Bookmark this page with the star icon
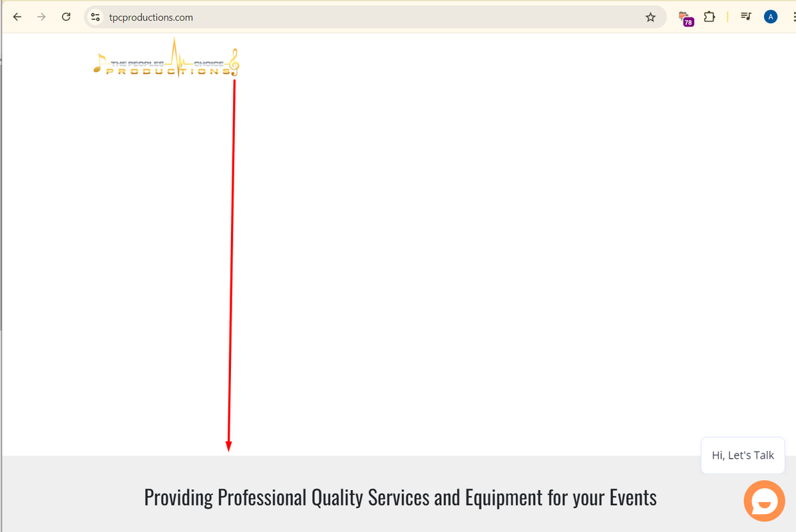796x532 pixels. pos(650,17)
